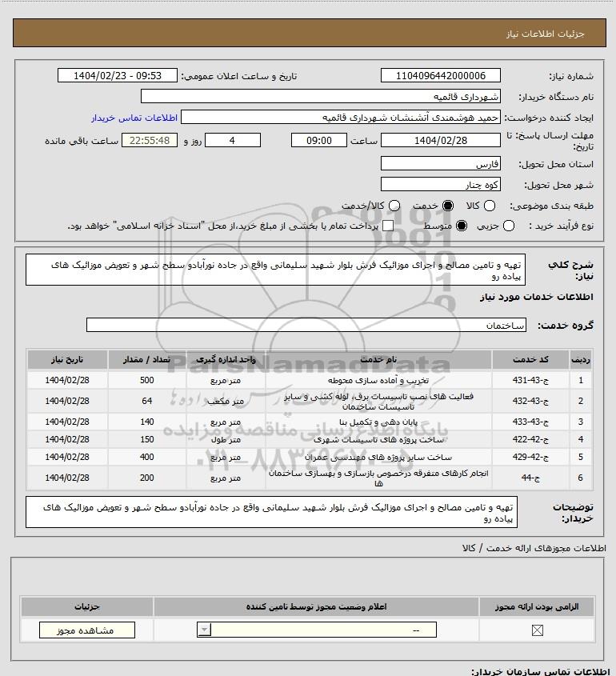
Task: Click the delivery city field کوه چنار
Action: point(441,184)
